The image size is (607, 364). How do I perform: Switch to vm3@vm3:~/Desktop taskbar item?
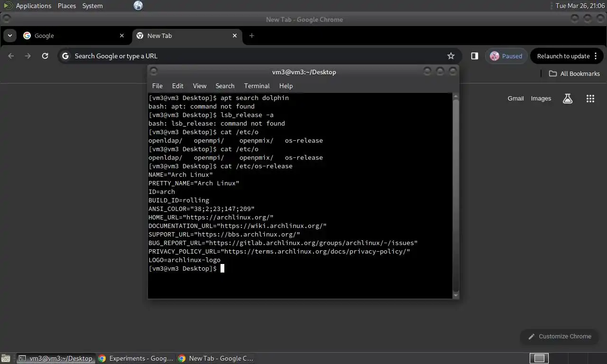pyautogui.click(x=55, y=358)
